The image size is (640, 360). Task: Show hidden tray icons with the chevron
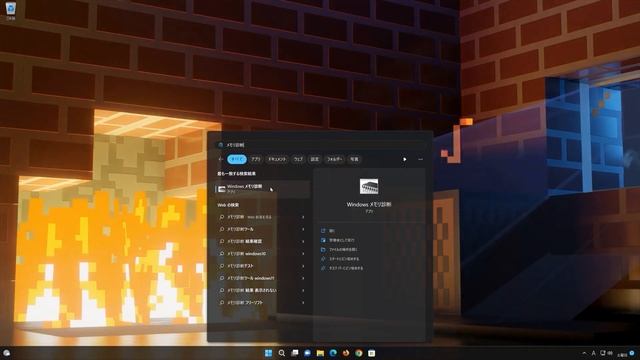584,353
